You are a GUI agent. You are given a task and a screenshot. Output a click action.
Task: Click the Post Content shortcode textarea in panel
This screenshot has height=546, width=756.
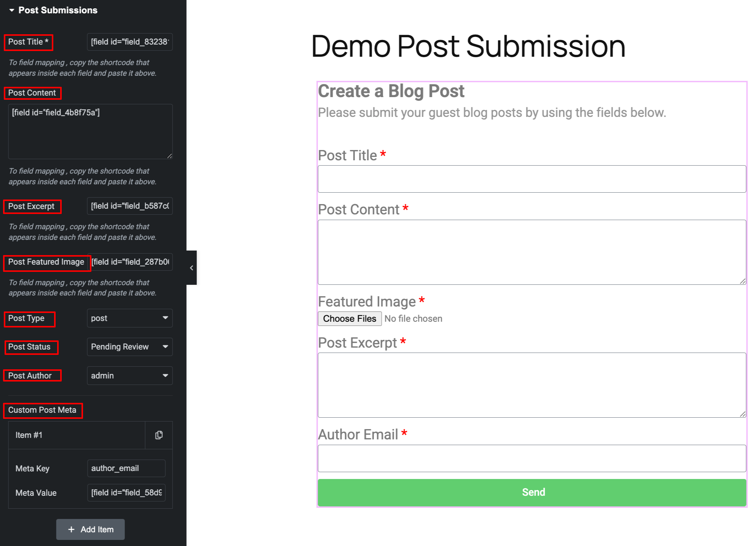(90, 131)
